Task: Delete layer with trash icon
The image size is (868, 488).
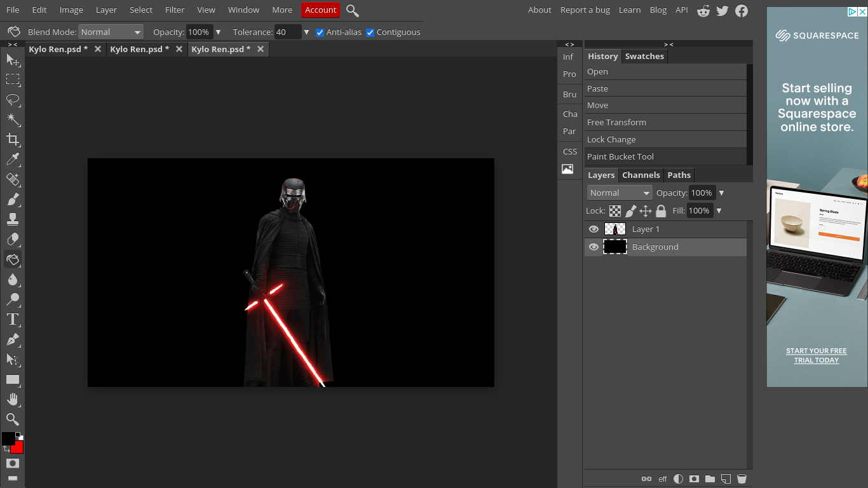Action: [x=742, y=479]
